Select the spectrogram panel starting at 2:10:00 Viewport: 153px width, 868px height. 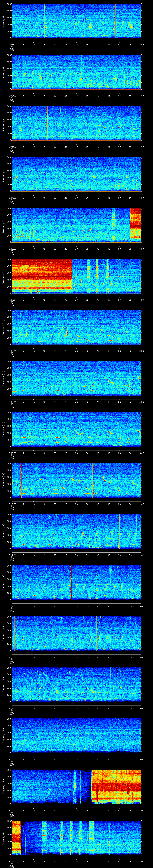coord(76,480)
